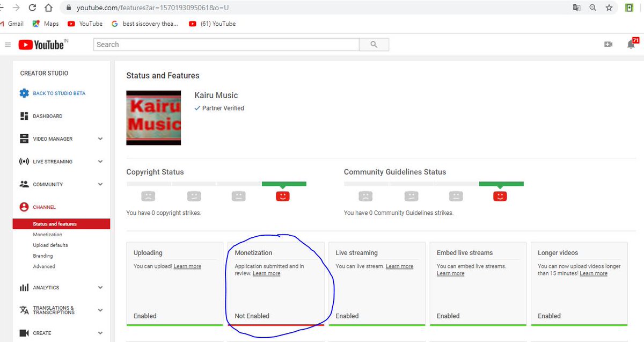
Task: Open Upload defaults sidebar item
Action: coord(50,245)
